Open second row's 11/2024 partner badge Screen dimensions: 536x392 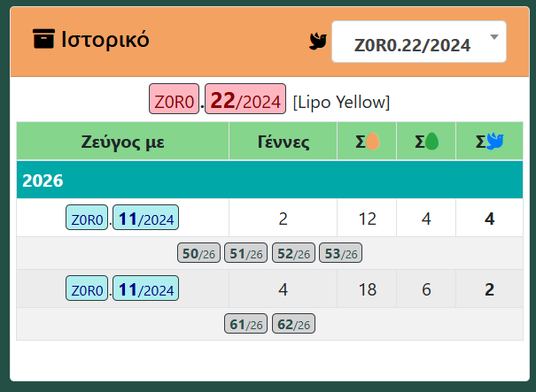pos(145,288)
